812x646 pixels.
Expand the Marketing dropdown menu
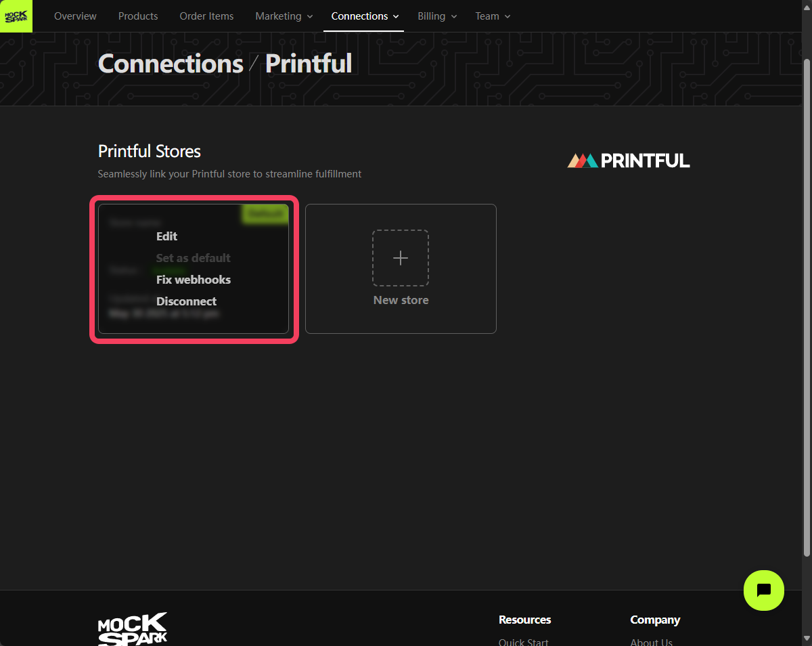(x=284, y=16)
